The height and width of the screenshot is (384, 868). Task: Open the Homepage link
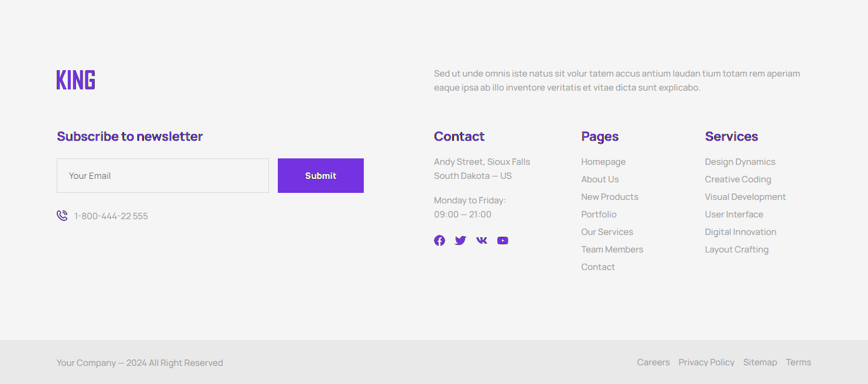(x=603, y=161)
